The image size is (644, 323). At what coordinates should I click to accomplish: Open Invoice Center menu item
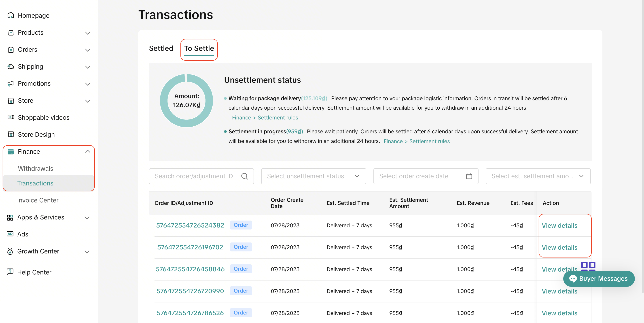pos(38,200)
